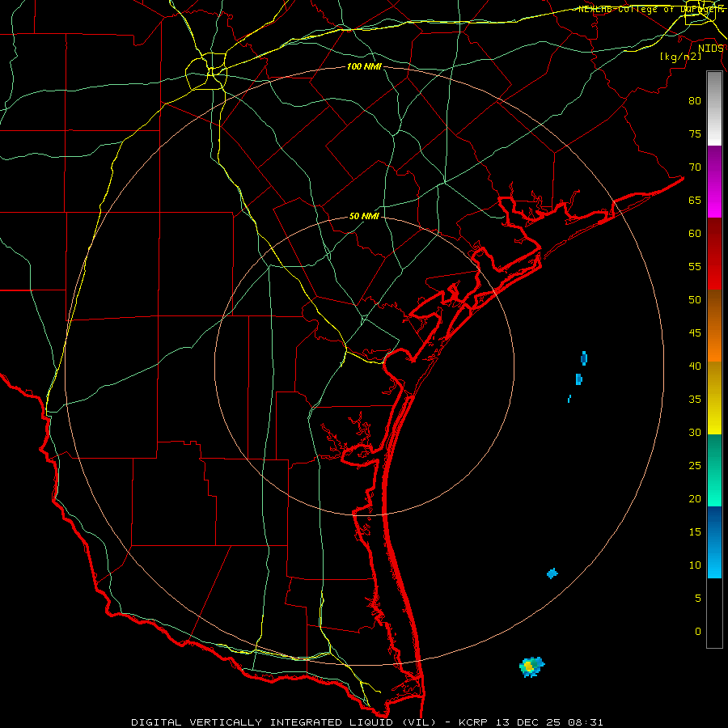Click the "5" value on the color scale
This screenshot has height=728, width=728.
(698, 599)
